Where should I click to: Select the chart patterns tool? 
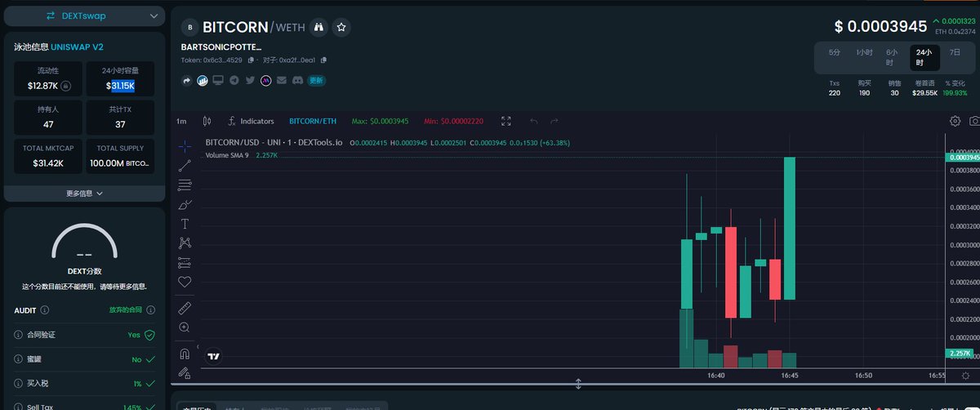(x=185, y=243)
